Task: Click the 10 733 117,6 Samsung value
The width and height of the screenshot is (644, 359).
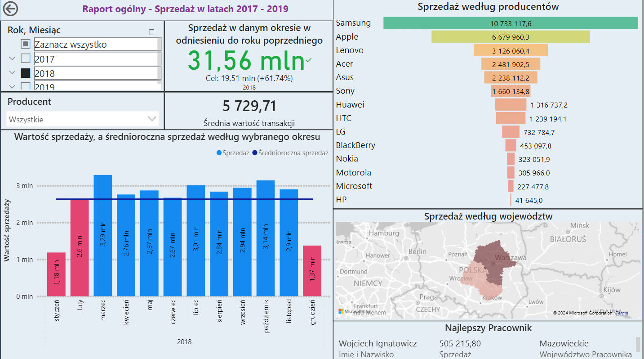Action: pyautogui.click(x=511, y=23)
